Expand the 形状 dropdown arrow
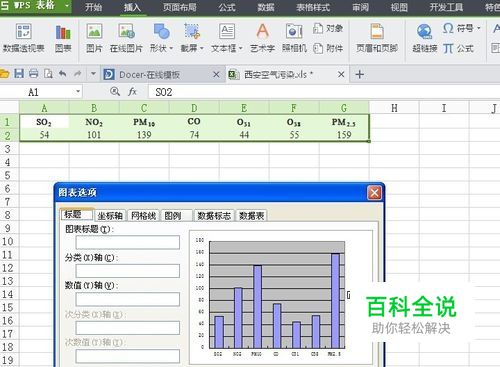The image size is (500, 367). pyautogui.click(x=171, y=48)
